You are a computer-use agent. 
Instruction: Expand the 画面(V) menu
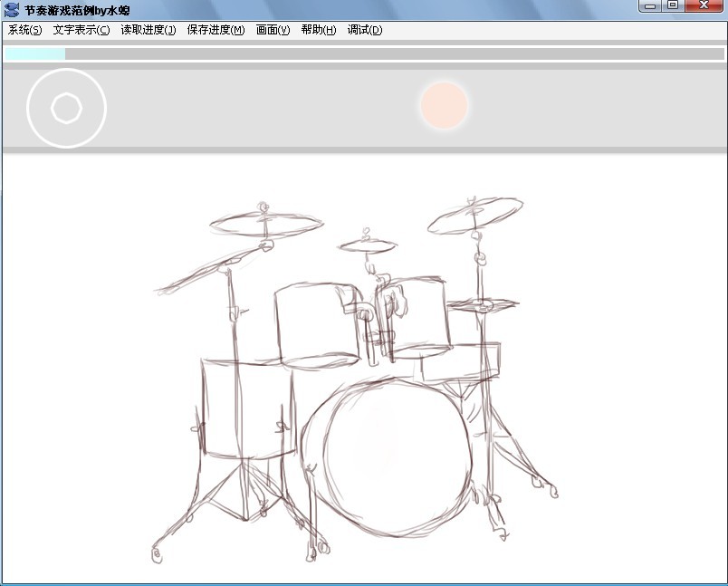click(273, 30)
